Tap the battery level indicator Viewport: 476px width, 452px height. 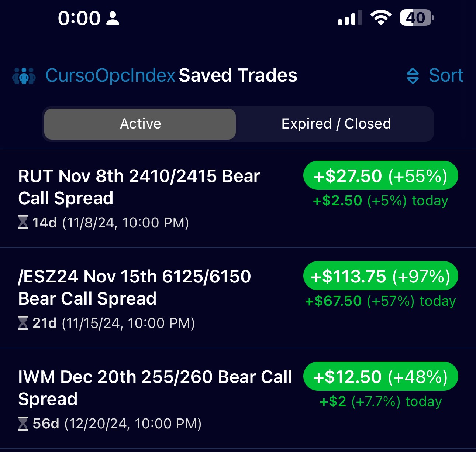click(417, 18)
